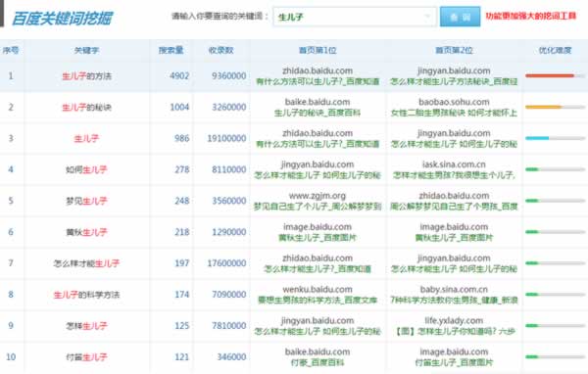Open 付笛_百度百科 result title
This screenshot has height=374, width=588.
pos(318,363)
